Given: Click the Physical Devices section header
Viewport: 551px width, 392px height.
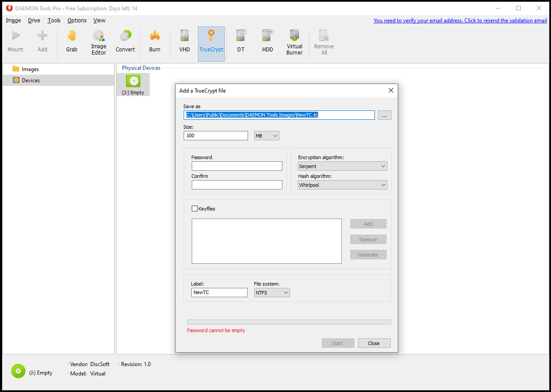Looking at the screenshot, I should 141,68.
